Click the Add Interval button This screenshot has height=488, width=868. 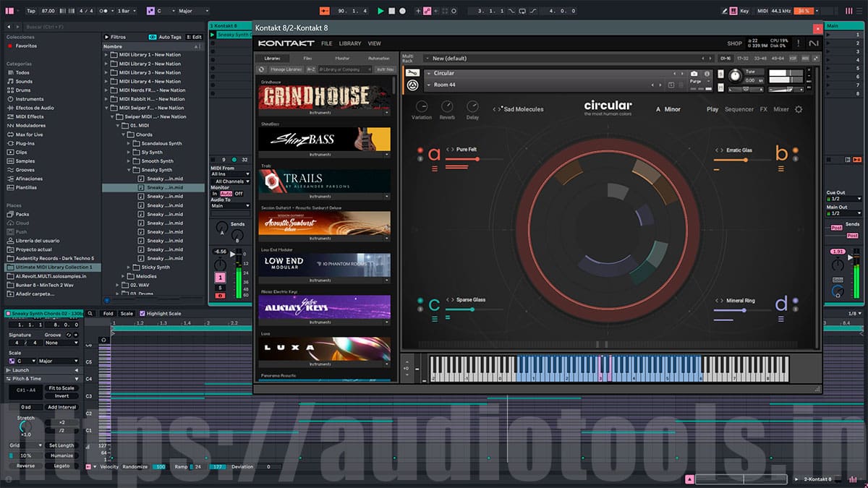pos(61,407)
